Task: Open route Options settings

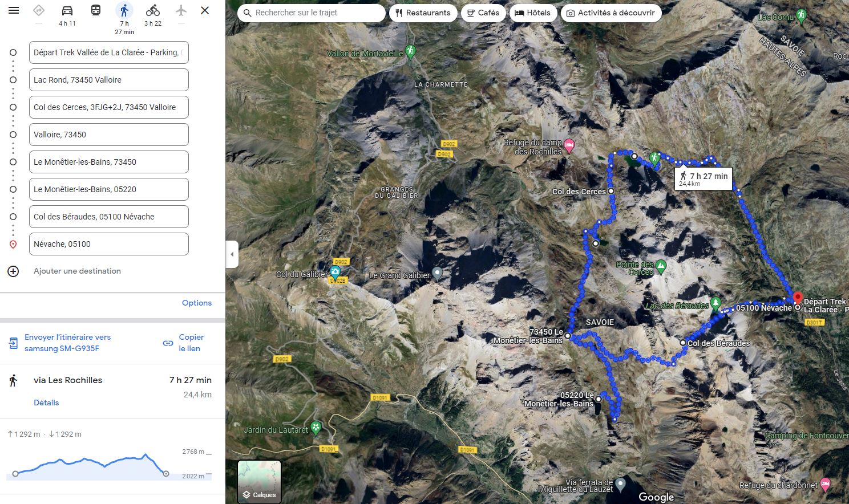Action: pyautogui.click(x=196, y=303)
